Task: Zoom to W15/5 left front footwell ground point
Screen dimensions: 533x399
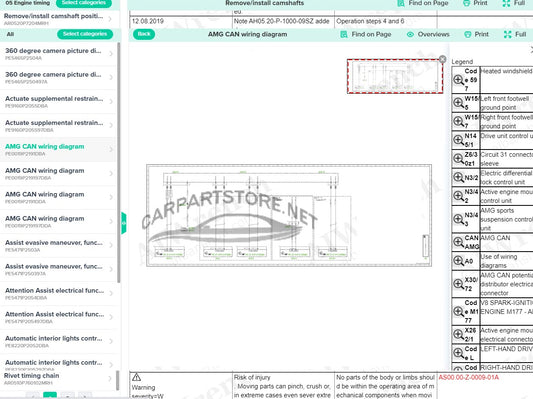Action: pos(458,103)
